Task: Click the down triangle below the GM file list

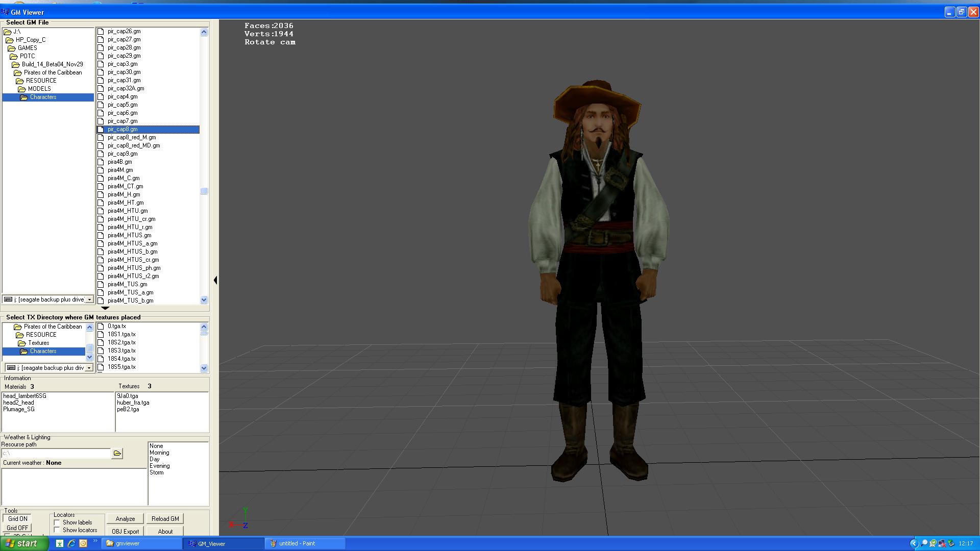Action: pos(105,308)
